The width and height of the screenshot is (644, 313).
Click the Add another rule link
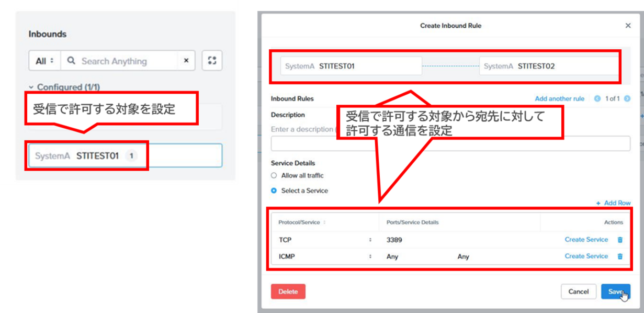pyautogui.click(x=559, y=98)
